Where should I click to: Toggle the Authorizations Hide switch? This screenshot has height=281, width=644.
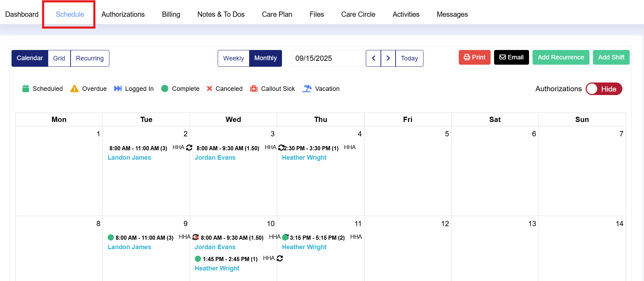coord(604,89)
